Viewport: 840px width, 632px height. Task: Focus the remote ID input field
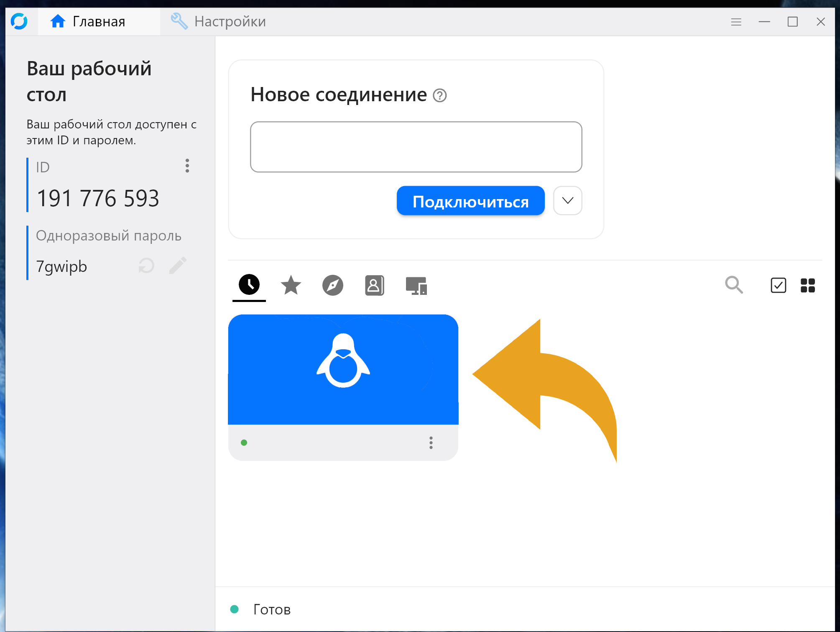point(416,147)
